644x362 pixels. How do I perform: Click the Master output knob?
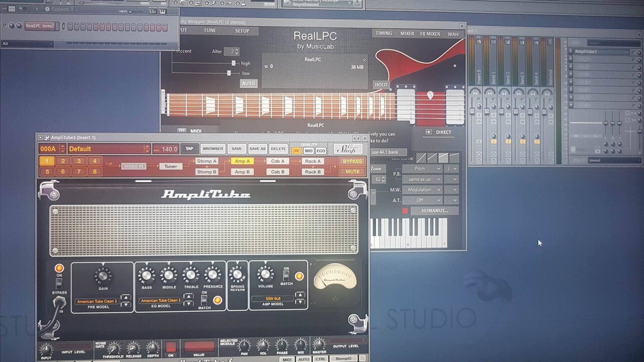tap(319, 345)
